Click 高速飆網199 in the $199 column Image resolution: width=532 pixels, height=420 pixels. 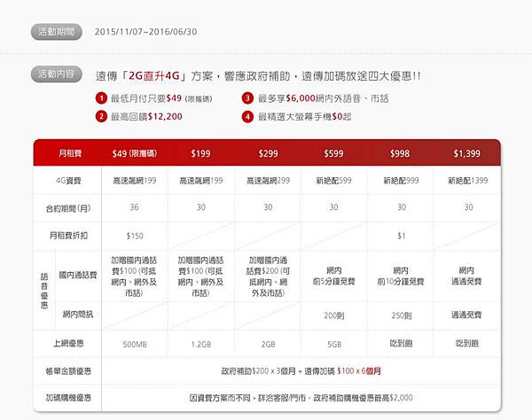coord(201,181)
